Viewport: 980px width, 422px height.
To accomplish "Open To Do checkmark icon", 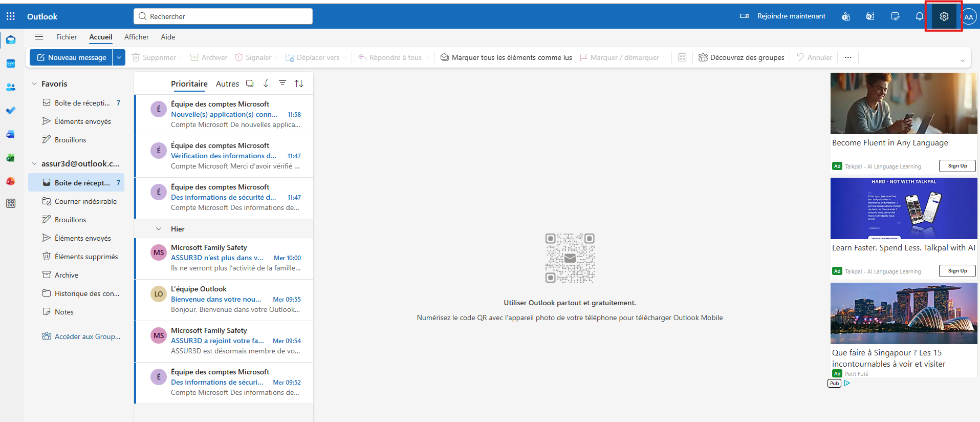I will tap(11, 111).
